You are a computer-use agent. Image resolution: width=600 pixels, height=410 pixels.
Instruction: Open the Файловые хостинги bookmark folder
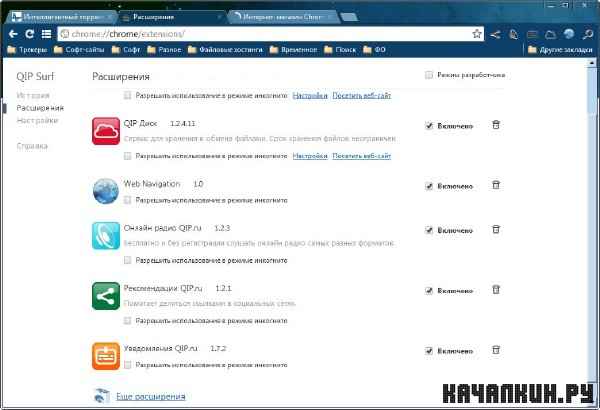225,50
